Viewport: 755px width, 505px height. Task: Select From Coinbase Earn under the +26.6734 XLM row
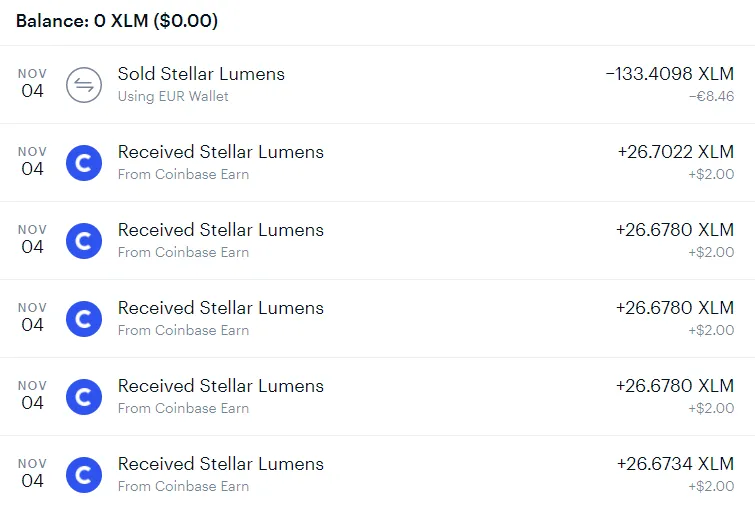click(183, 486)
